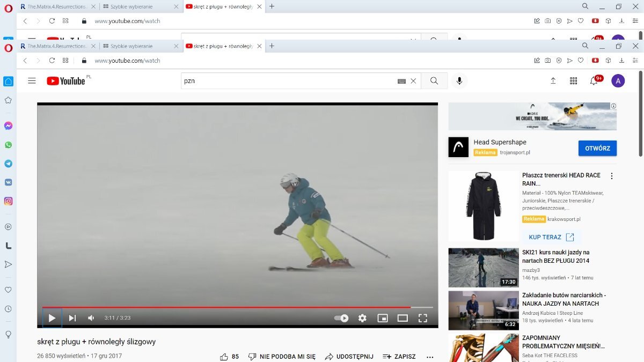
Task: Open the YouTube notifications bell
Action: (x=594, y=81)
